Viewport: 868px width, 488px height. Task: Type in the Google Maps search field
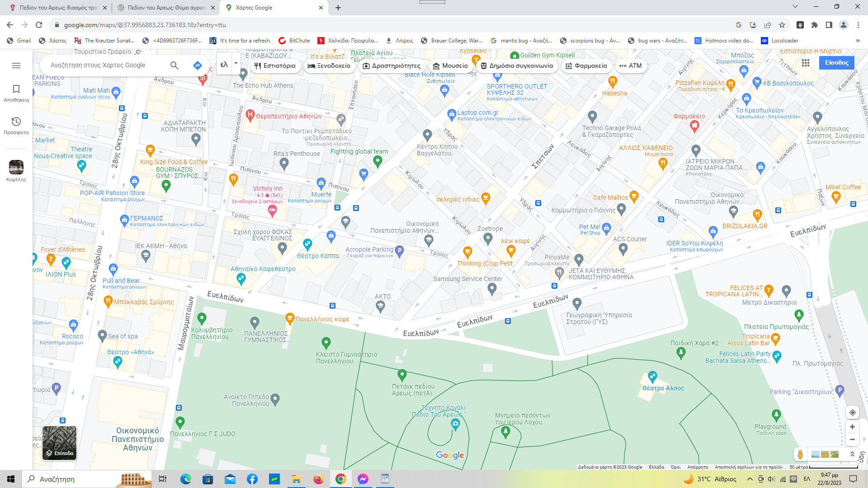[x=106, y=65]
